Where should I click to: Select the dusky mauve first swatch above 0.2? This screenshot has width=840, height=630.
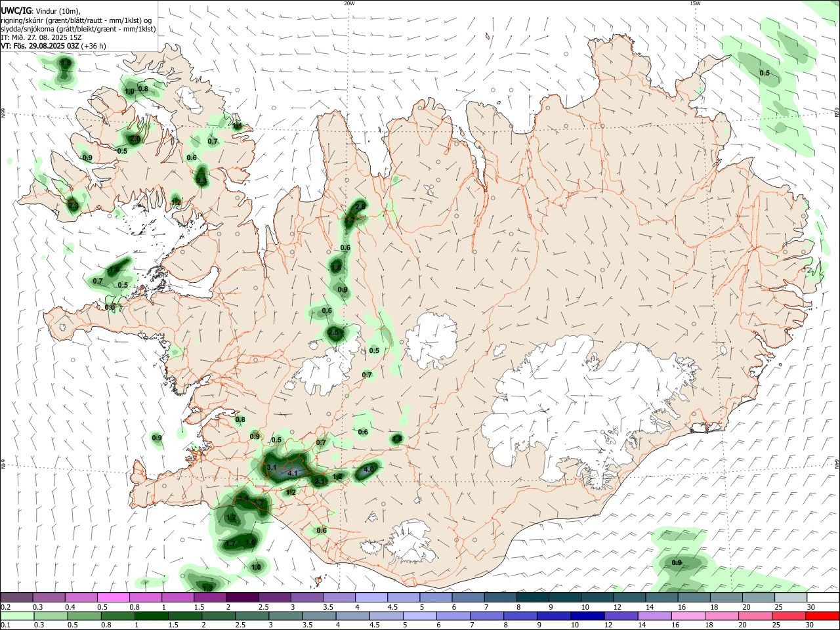pos(16,598)
